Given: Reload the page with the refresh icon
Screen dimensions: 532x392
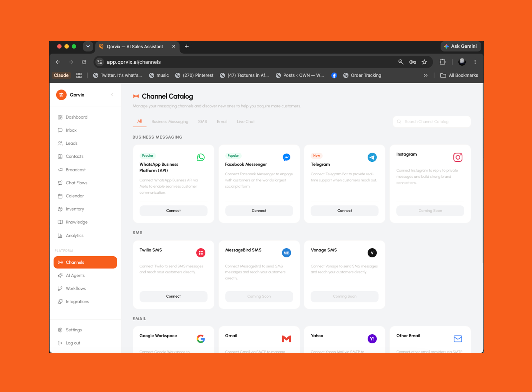Looking at the screenshot, I should click(x=84, y=62).
